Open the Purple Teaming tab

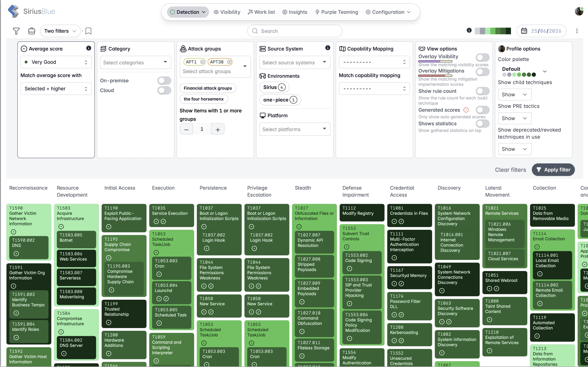[337, 12]
